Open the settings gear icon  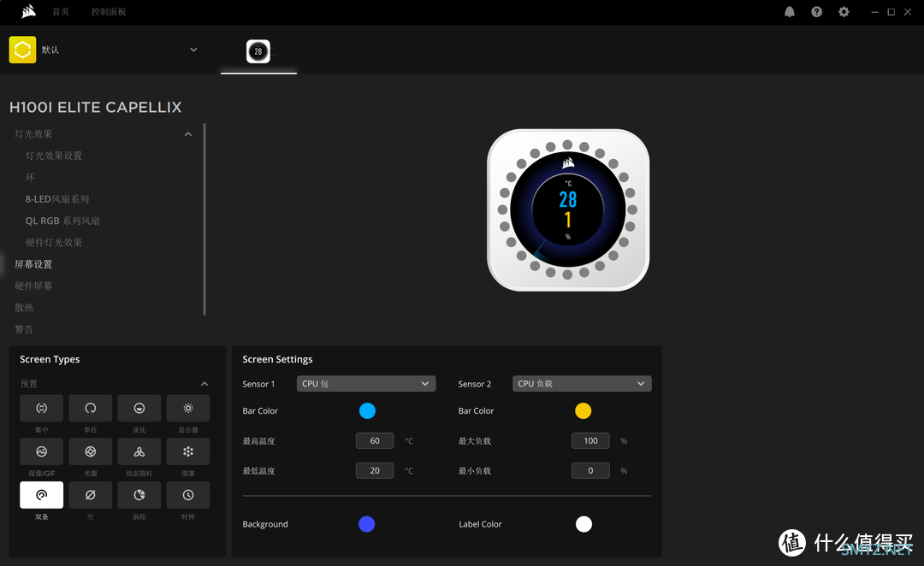click(844, 12)
